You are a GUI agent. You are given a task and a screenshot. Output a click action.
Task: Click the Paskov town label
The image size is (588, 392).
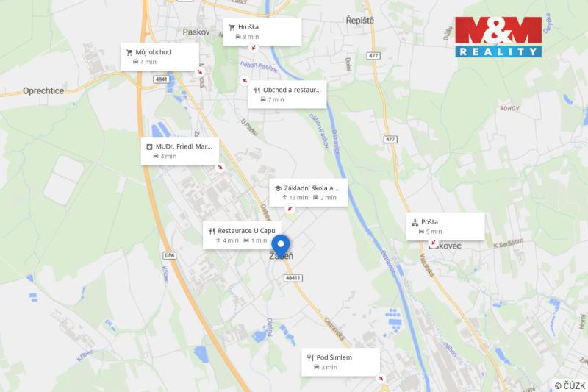196,32
